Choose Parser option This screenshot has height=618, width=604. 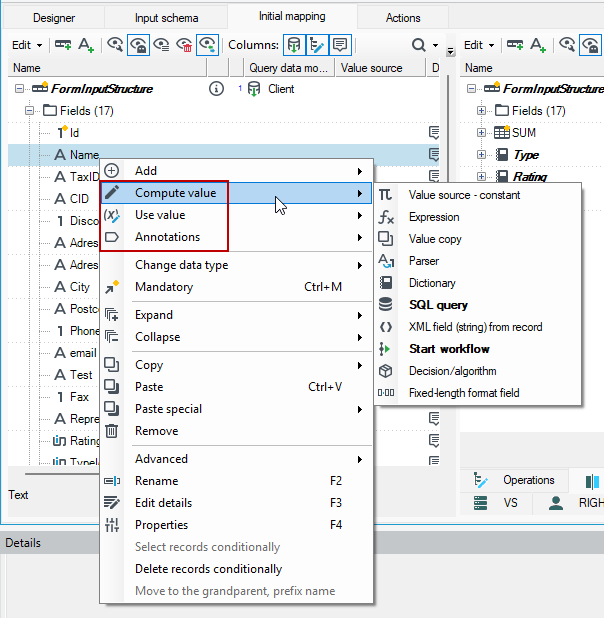tap(477, 261)
